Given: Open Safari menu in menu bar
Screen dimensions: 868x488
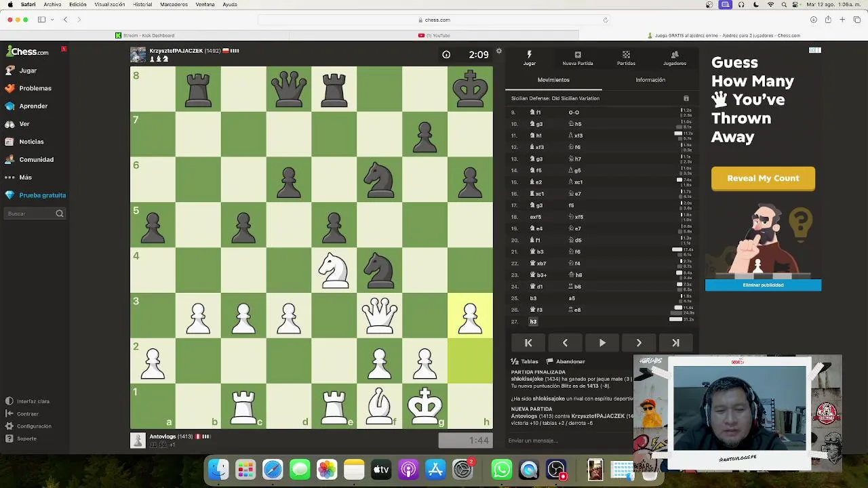Looking at the screenshot, I should click(x=28, y=4).
